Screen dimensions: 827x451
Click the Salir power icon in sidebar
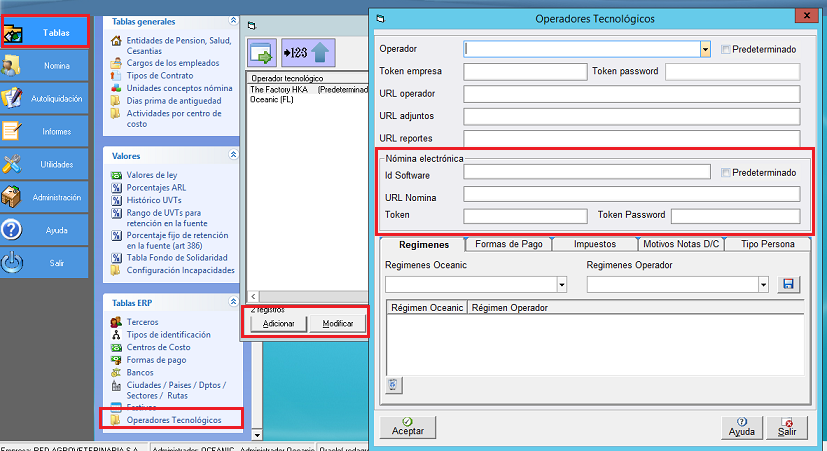point(13,263)
